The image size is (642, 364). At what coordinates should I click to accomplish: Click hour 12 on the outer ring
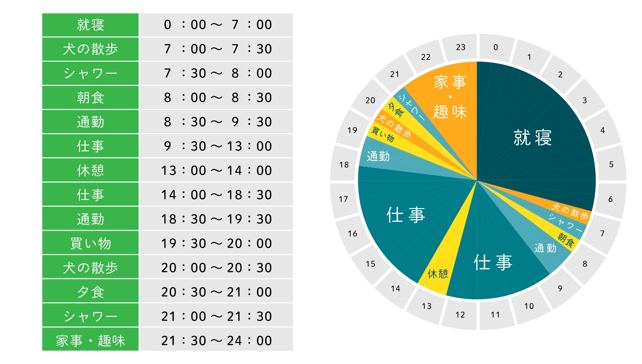460,315
